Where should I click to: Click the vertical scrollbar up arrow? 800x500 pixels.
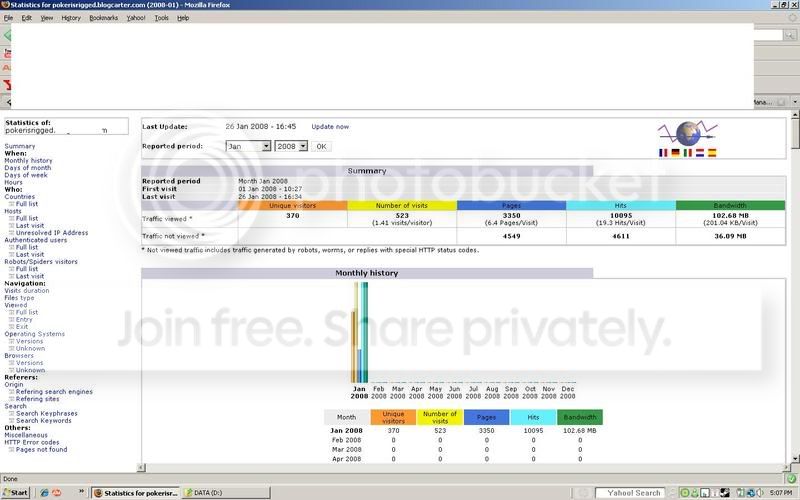(795, 115)
